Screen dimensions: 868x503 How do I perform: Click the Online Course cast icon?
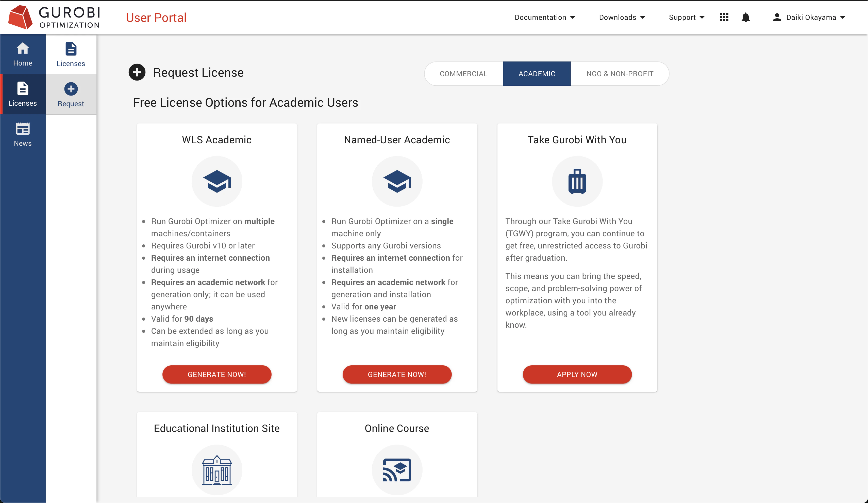397,470
